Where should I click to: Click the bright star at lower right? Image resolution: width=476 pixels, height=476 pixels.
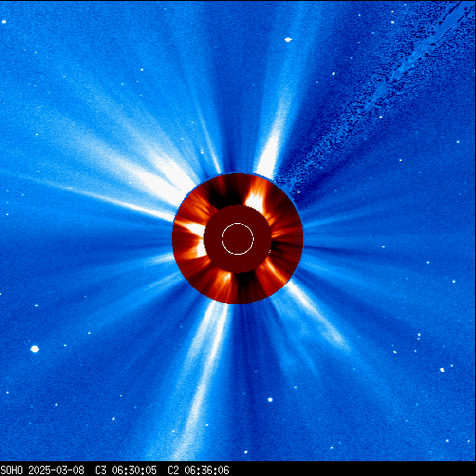pyautogui.click(x=443, y=370)
